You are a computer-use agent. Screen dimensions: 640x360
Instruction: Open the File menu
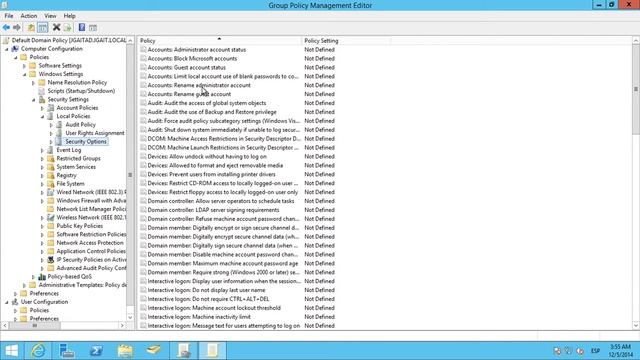tap(9, 16)
